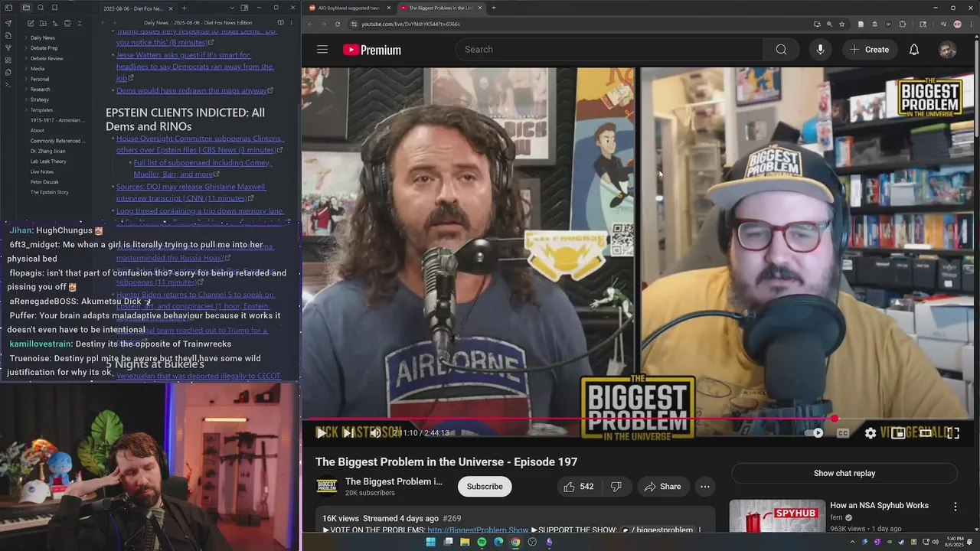Open Jesse Watters asks guest link
980x551 pixels.
194,67
